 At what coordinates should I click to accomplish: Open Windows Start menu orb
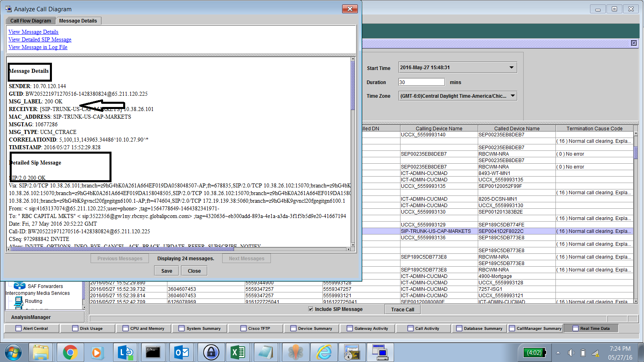coord(13,353)
